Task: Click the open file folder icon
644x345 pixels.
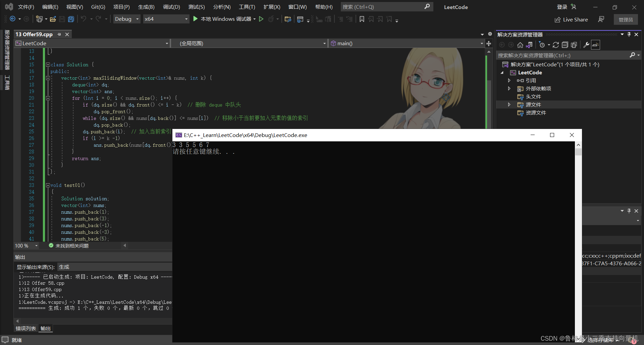Action: (x=53, y=19)
